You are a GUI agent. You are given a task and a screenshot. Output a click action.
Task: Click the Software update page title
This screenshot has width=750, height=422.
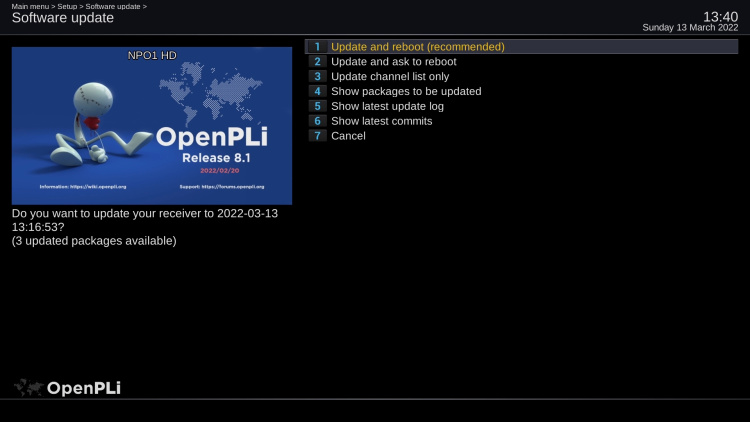click(63, 18)
